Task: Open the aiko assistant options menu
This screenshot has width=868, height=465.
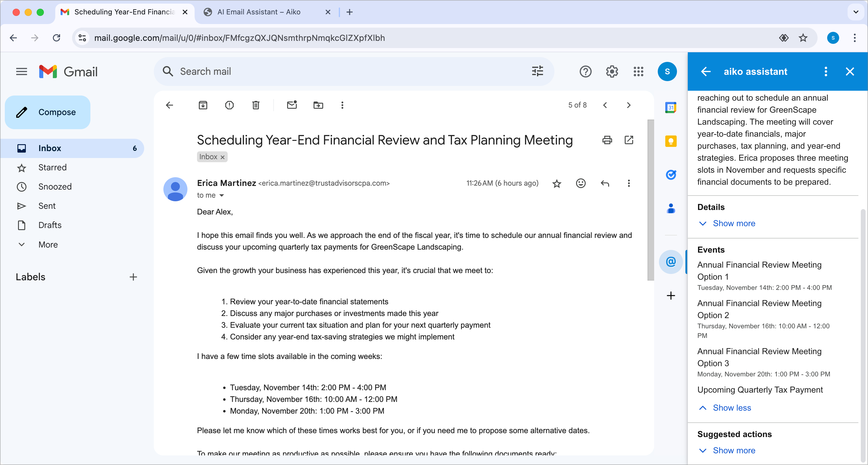Action: pos(826,71)
